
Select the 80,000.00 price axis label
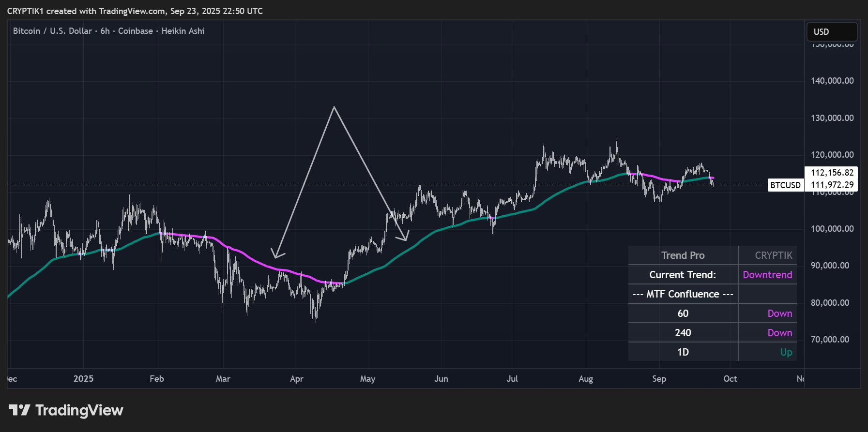click(830, 303)
